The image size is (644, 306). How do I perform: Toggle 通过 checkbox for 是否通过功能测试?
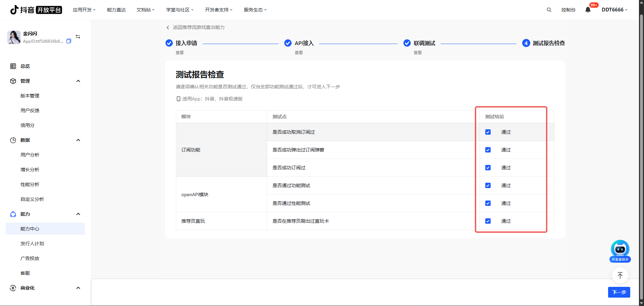tap(488, 185)
